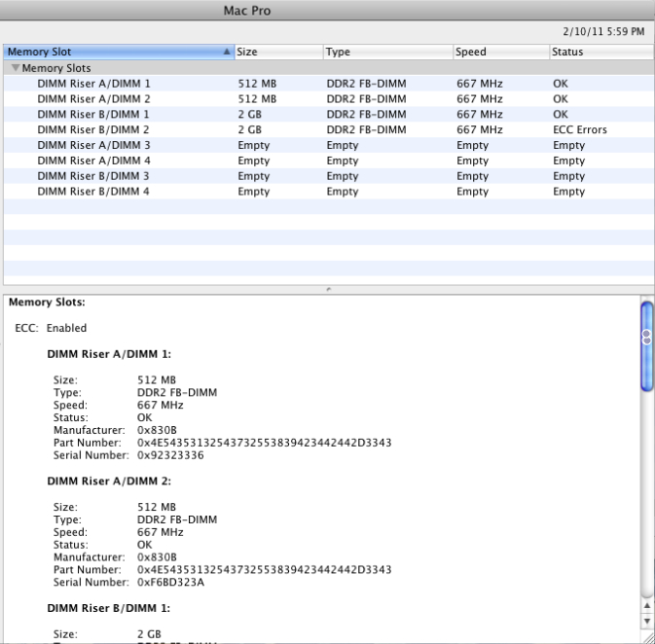Click the scroll up arrow
The height and width of the screenshot is (644, 655).
tap(647, 606)
